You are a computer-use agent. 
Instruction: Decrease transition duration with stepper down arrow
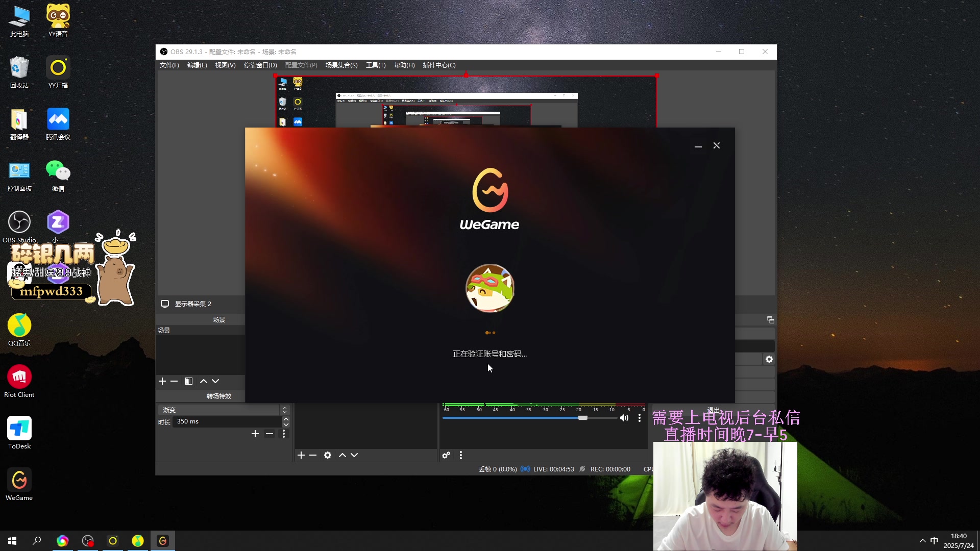(286, 424)
